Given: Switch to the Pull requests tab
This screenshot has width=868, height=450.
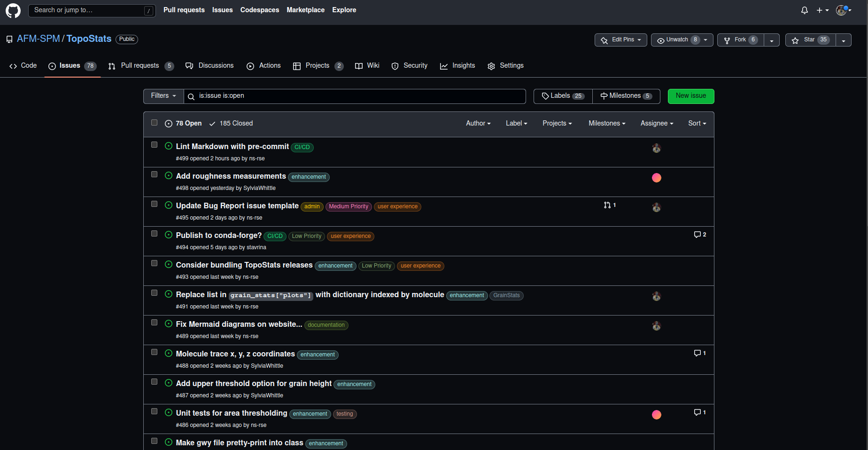Looking at the screenshot, I should pyautogui.click(x=140, y=66).
